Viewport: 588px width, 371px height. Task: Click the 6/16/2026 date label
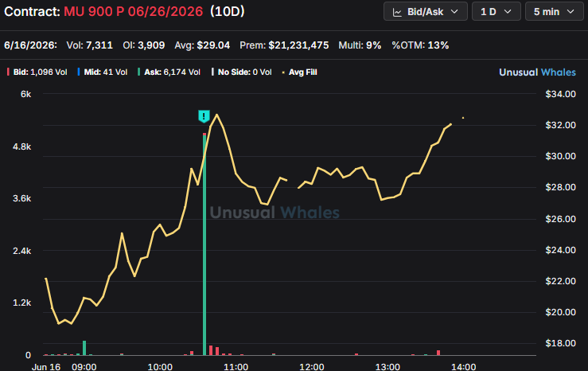[x=30, y=45]
